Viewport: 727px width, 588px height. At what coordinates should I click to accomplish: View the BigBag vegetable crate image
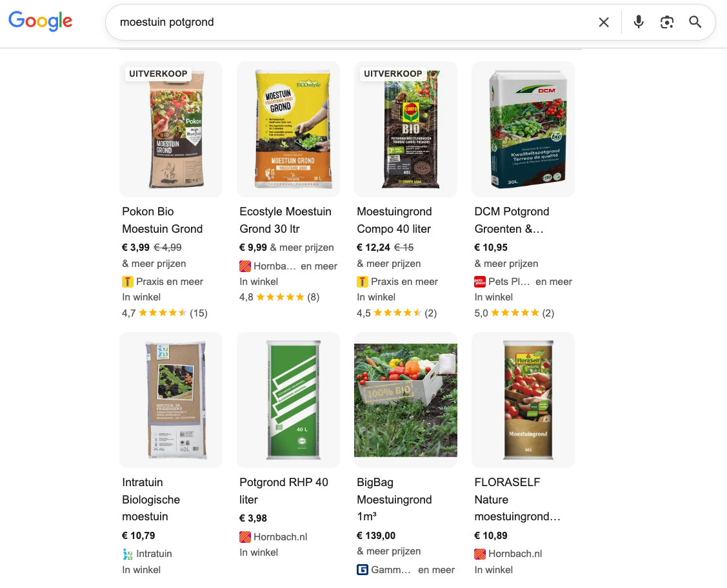[x=406, y=400]
